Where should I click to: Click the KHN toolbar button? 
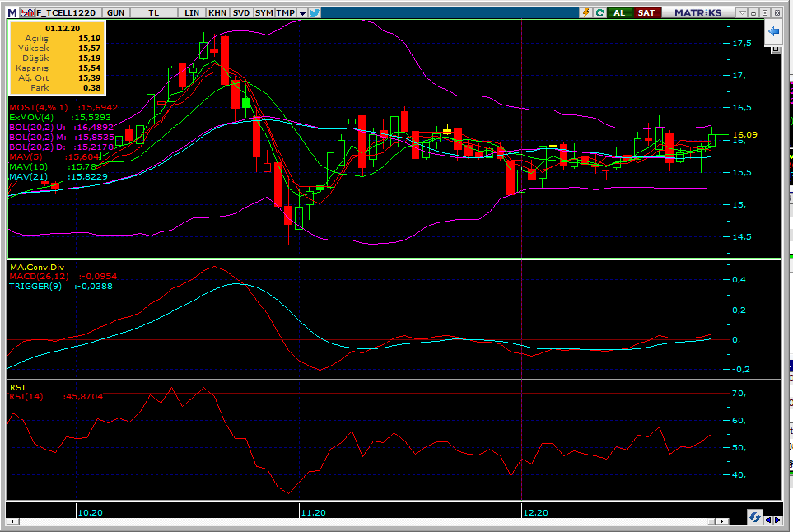click(217, 12)
